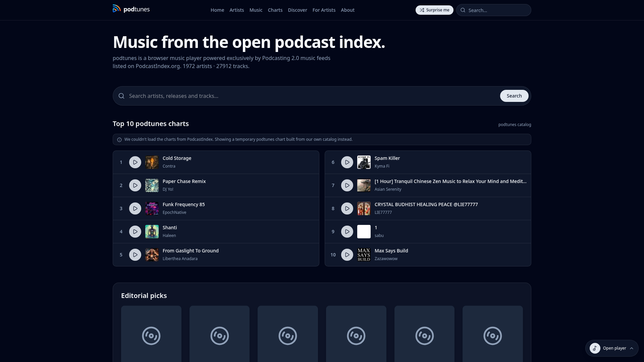This screenshot has height=362, width=644.
Task: Open artist Asian Serenity
Action: click(388, 189)
